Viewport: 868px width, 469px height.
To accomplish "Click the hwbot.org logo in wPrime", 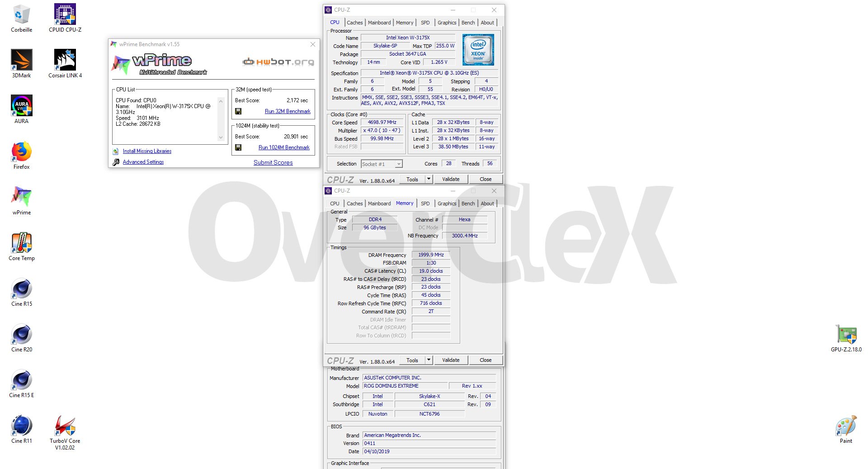I will click(x=278, y=62).
